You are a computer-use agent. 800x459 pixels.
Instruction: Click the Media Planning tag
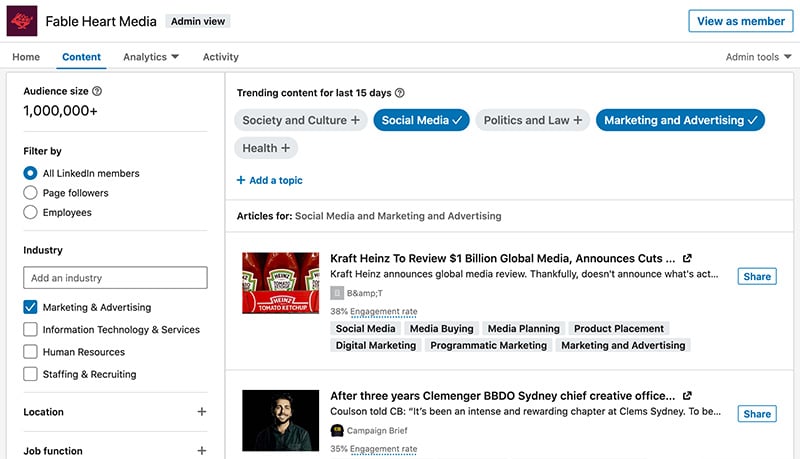tap(523, 328)
